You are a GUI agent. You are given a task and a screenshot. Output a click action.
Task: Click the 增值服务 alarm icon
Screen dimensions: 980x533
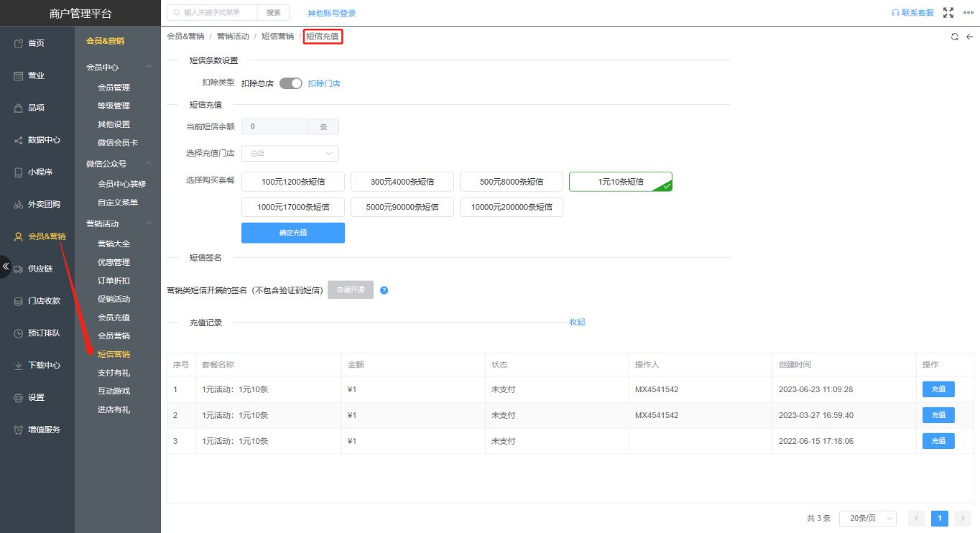[19, 430]
